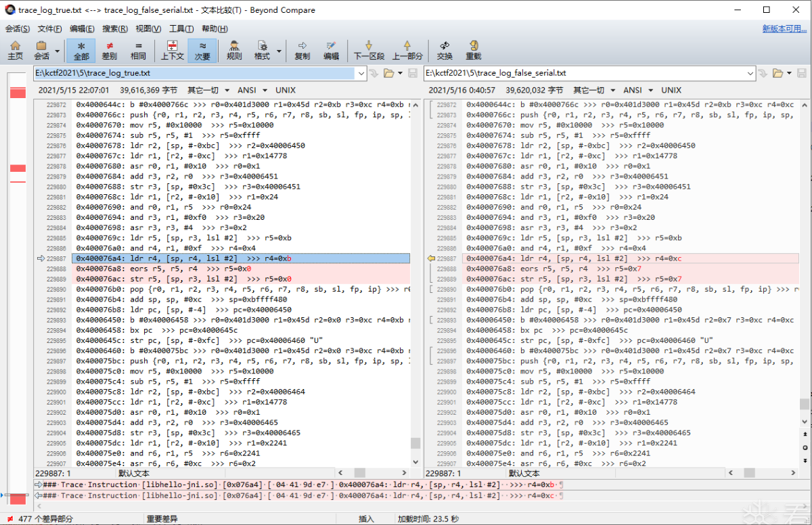The image size is (812, 525).
Task: Open the 规则 rules referee icon
Action: point(234,51)
